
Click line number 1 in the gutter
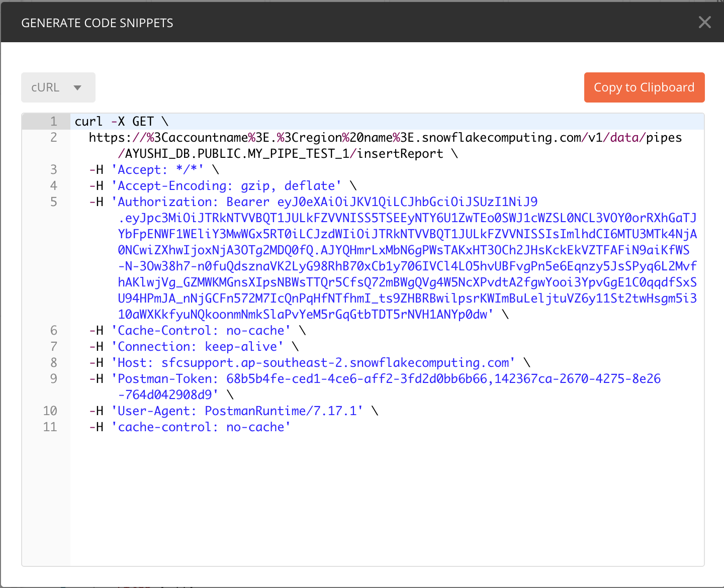(x=53, y=121)
